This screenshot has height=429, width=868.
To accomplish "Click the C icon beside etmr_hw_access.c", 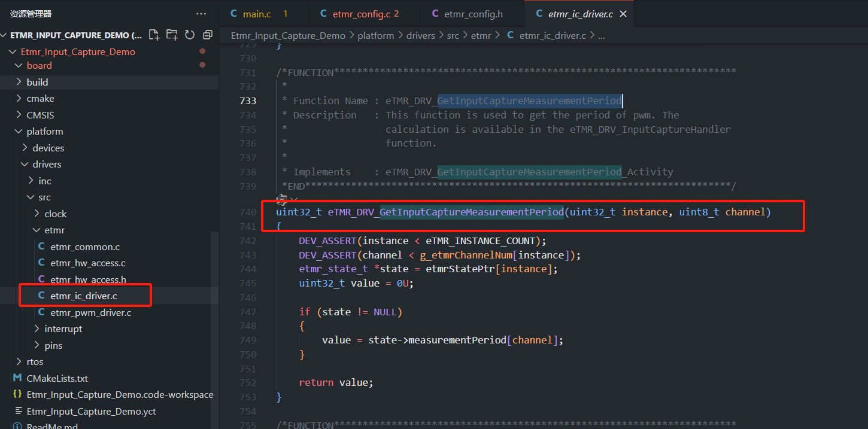I will 41,263.
